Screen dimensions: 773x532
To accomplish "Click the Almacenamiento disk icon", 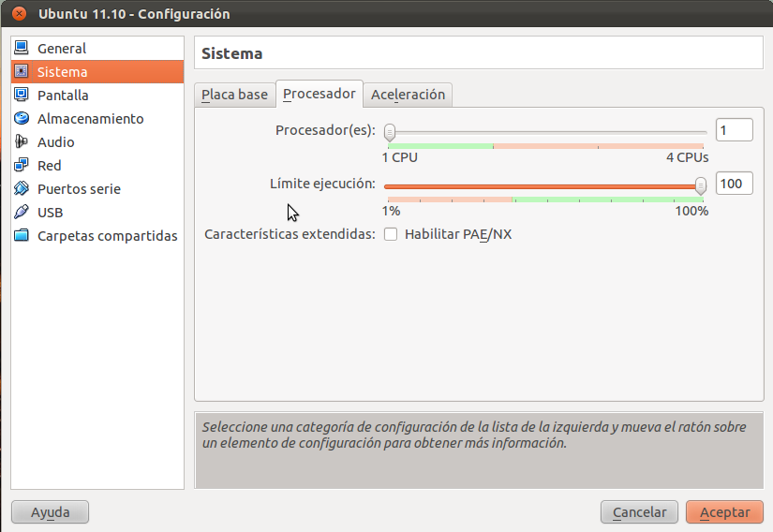I will (x=22, y=118).
